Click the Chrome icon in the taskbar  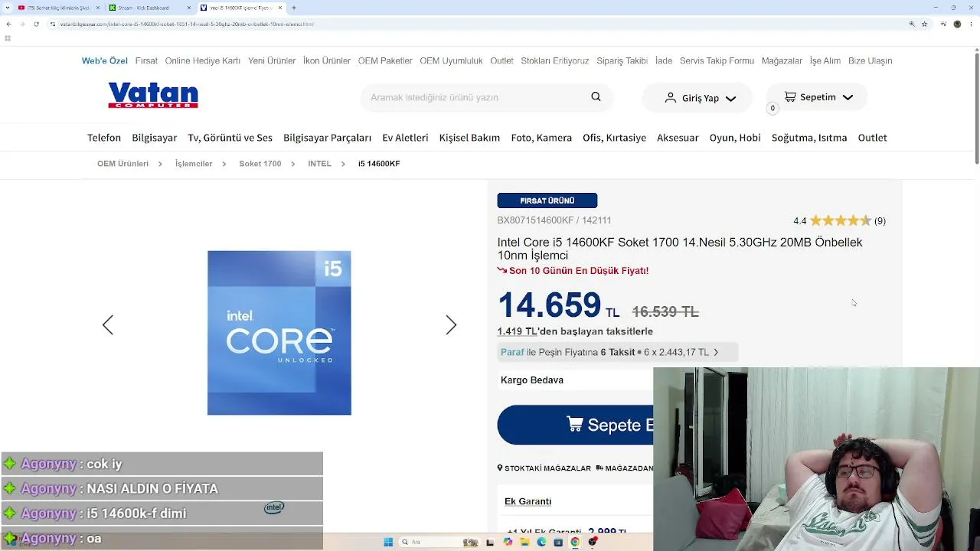coord(575,542)
